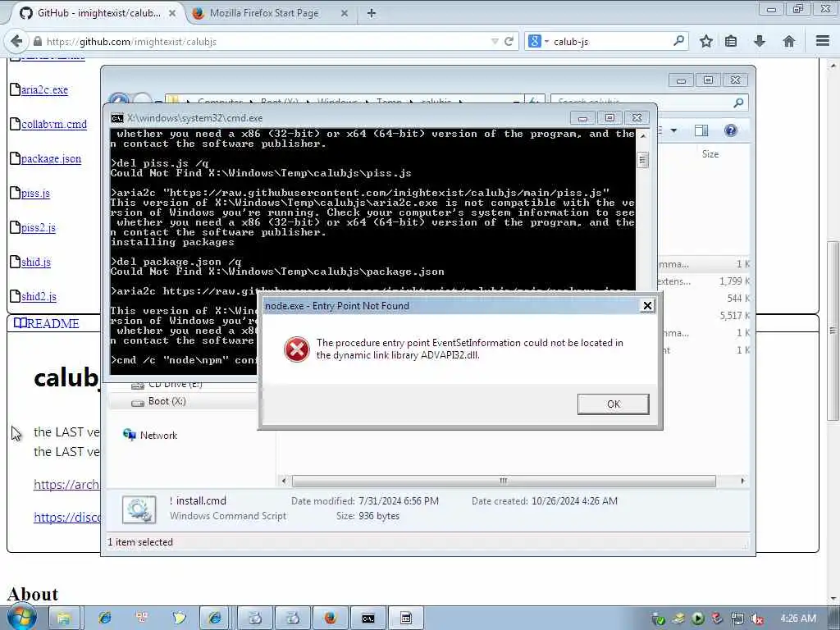Screen dimensions: 840x630
Task: Click the clock showing 4:26 AM
Action: [797, 619]
